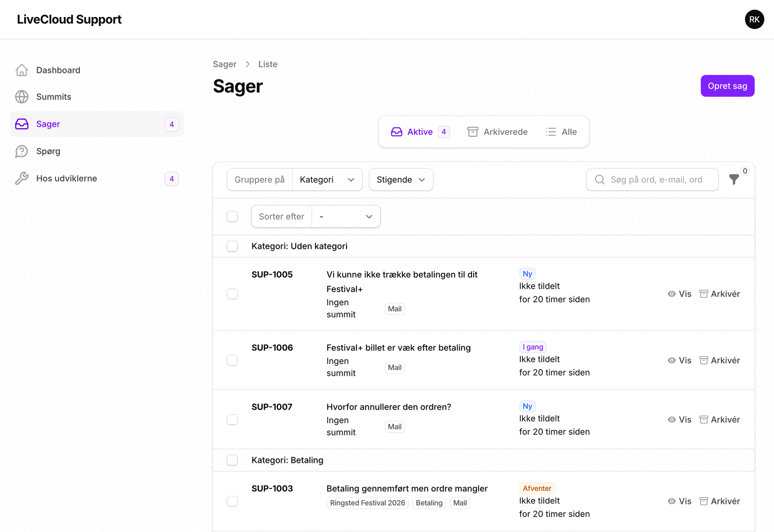
Task: Open the Sorter efter dropdown
Action: point(346,217)
